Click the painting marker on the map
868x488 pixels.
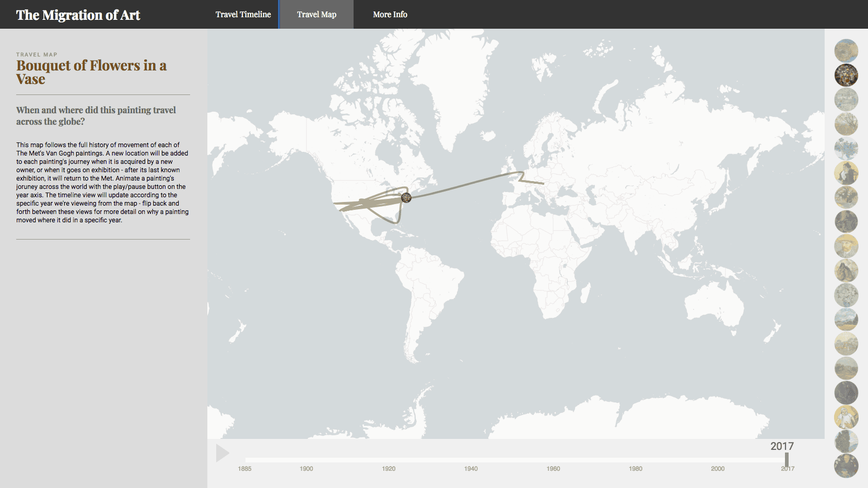pyautogui.click(x=406, y=197)
